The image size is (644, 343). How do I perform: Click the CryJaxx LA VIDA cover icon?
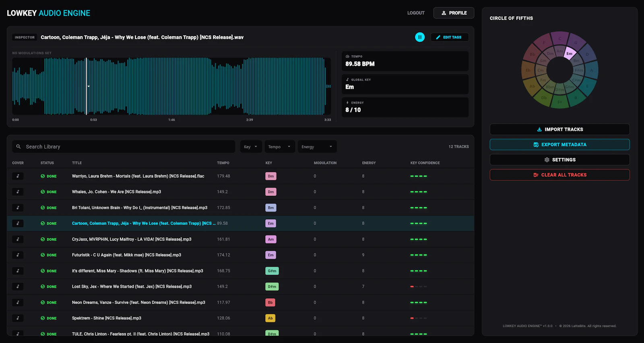pos(18,239)
